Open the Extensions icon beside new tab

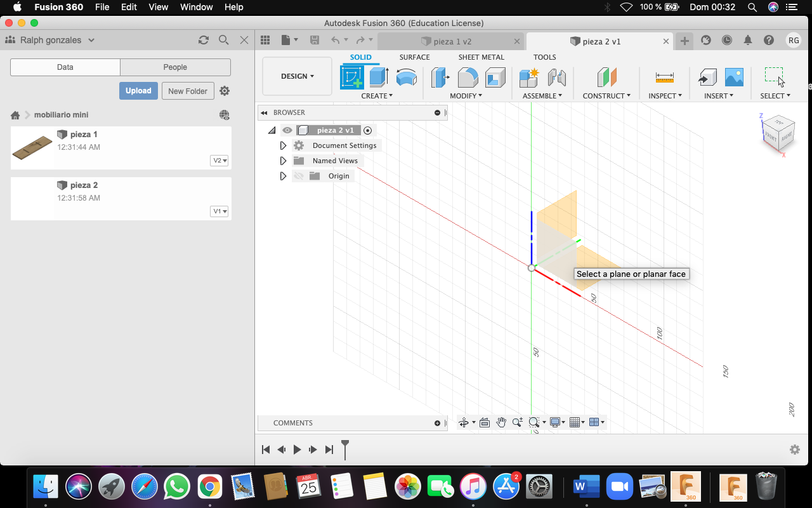[x=706, y=40]
